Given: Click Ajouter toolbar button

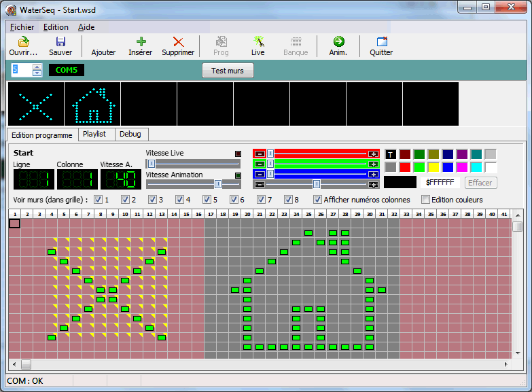Looking at the screenshot, I should 103,46.
